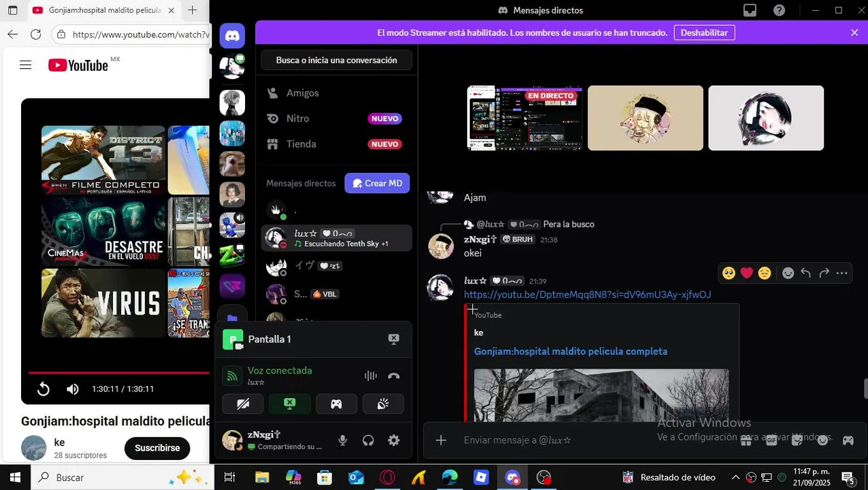
Task: Reply to lux message with arrow icon
Action: point(805,273)
